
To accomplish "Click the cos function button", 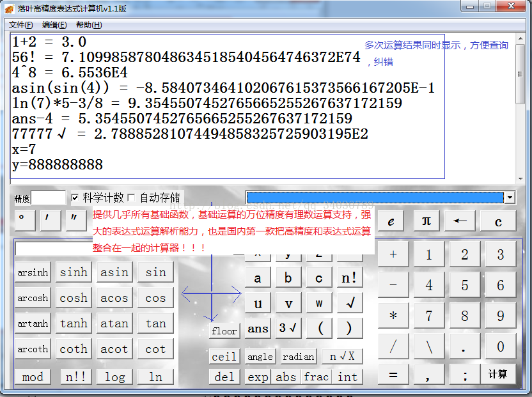I will 156,297.
